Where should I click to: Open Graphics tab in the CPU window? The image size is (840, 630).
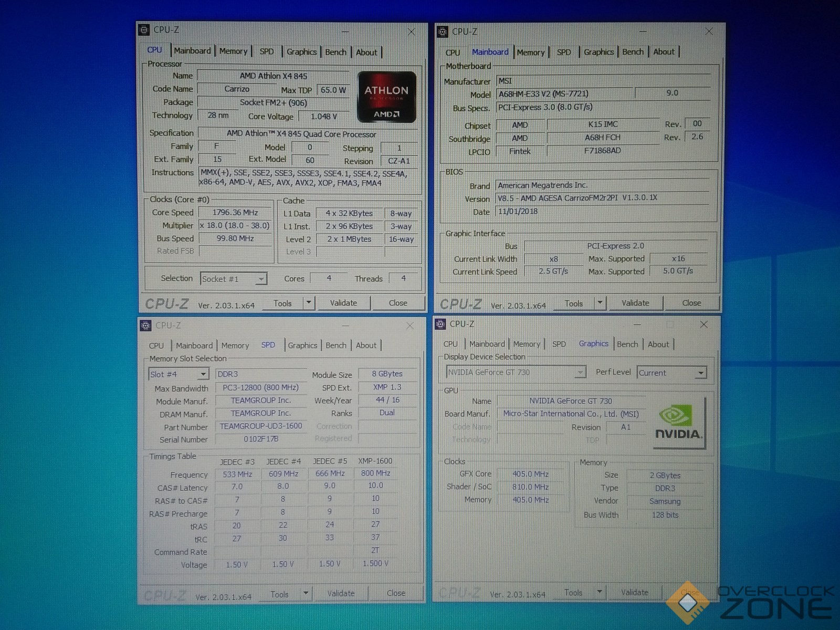tap(301, 52)
